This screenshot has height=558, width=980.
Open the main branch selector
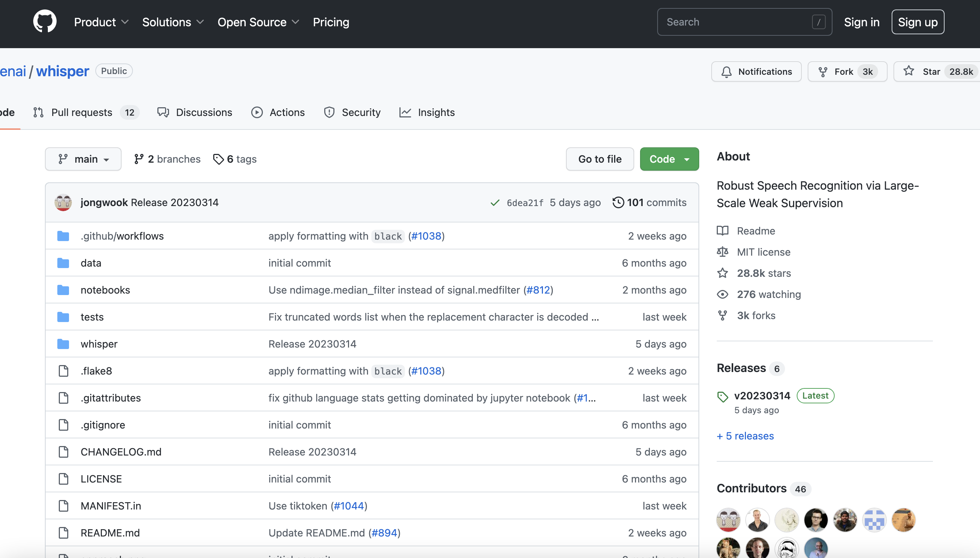[83, 159]
